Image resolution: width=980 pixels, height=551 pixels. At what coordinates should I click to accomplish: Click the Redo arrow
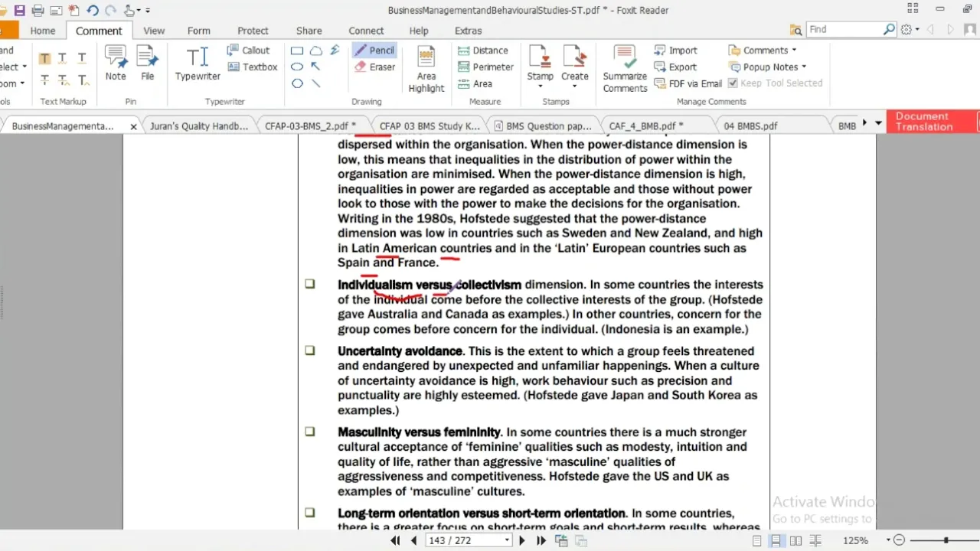click(x=111, y=11)
